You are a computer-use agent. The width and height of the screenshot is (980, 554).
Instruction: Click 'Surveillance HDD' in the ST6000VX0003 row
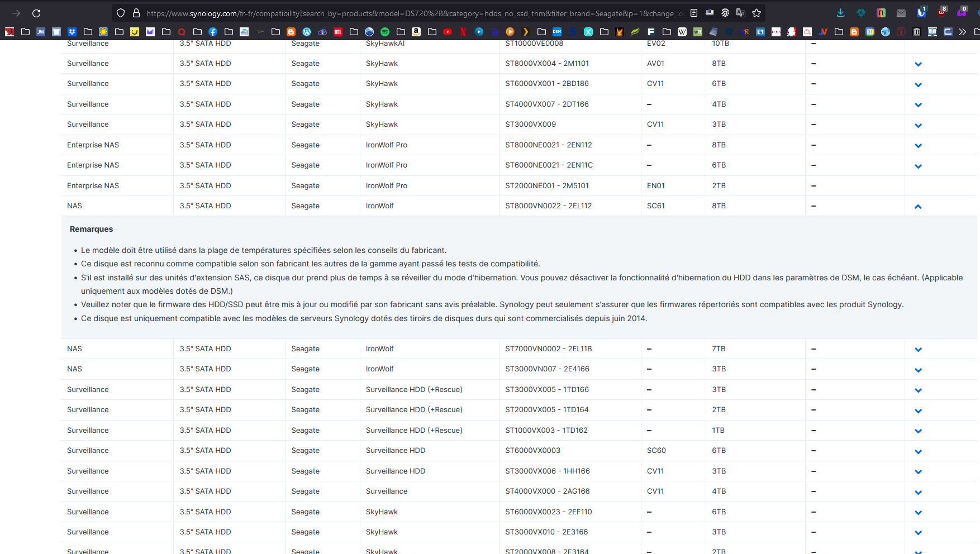coord(396,450)
